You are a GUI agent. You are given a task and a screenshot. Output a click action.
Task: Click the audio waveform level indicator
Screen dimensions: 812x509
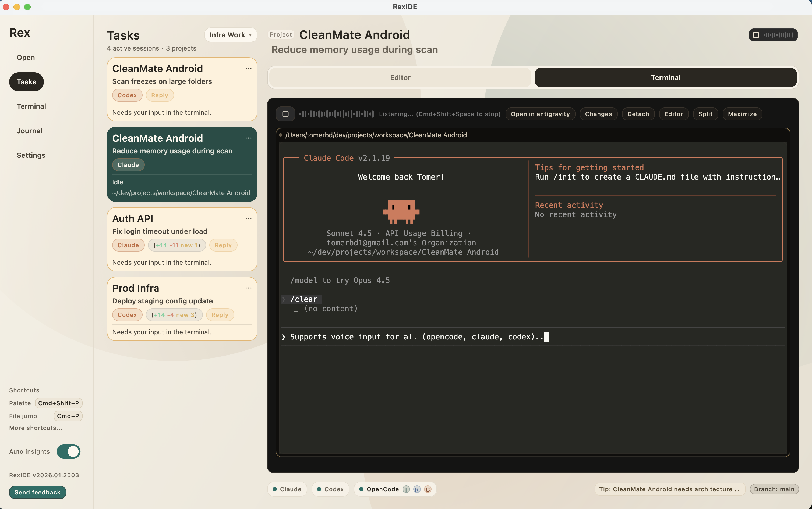click(336, 114)
